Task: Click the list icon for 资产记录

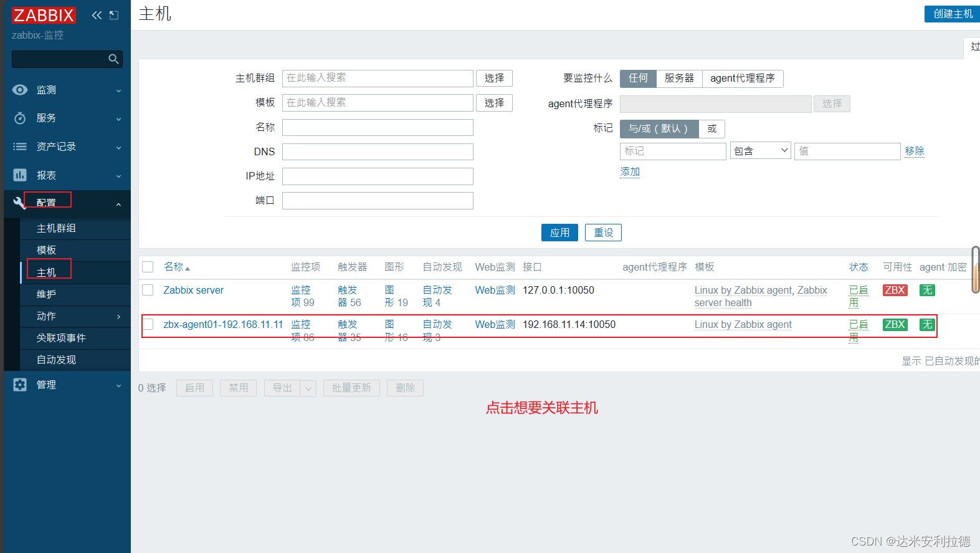Action: (x=20, y=147)
